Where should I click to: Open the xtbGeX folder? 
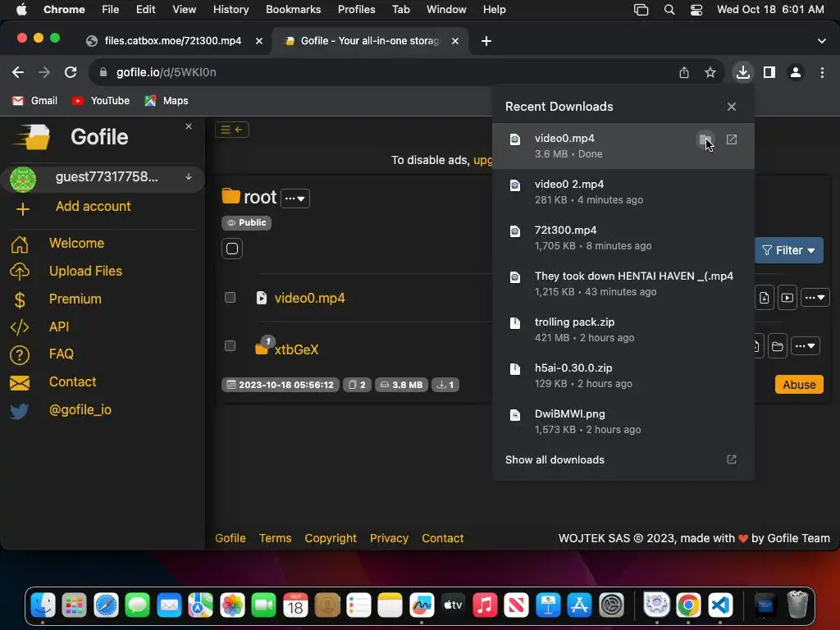295,349
